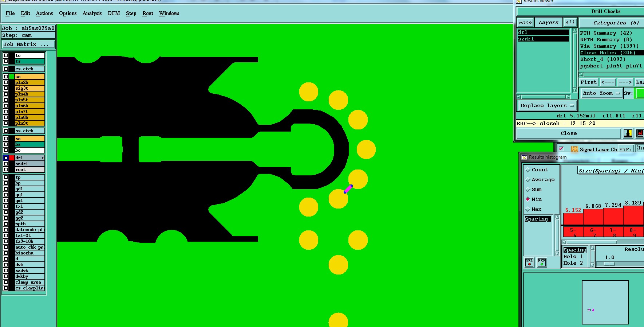644x327 pixels.
Task: Open the File menu
Action: (x=10, y=13)
